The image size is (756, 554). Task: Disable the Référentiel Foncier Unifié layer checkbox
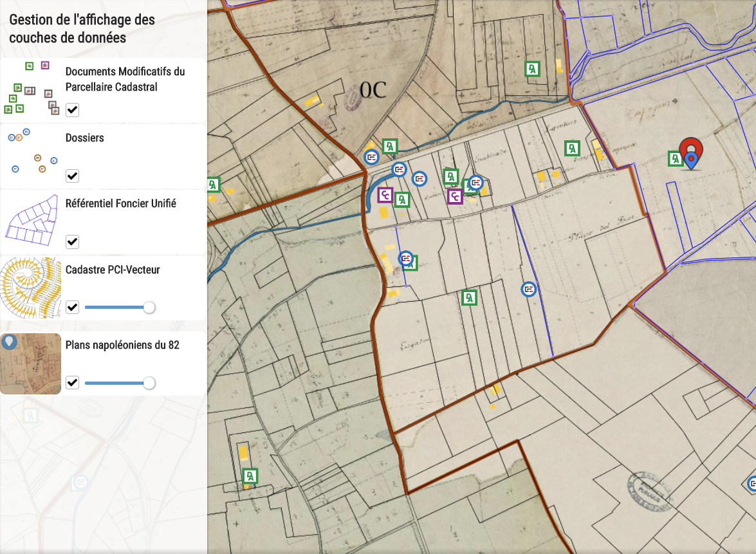coord(73,242)
